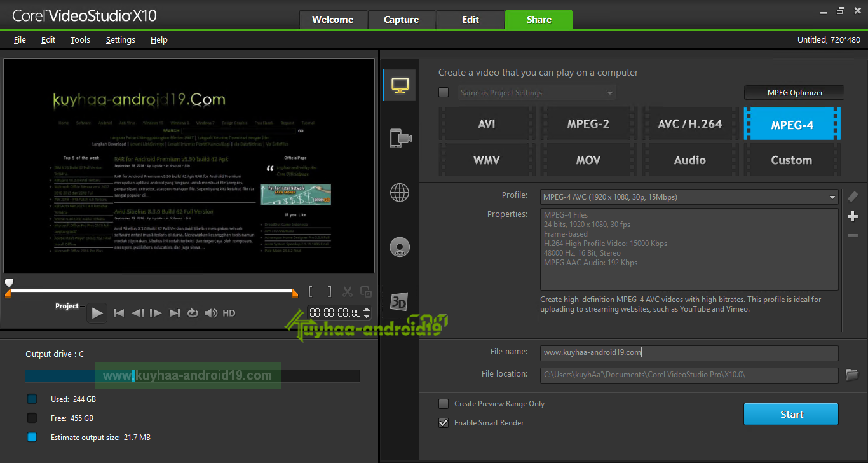Image resolution: width=868 pixels, height=463 pixels.
Task: Step to the next frame
Action: coord(156,313)
